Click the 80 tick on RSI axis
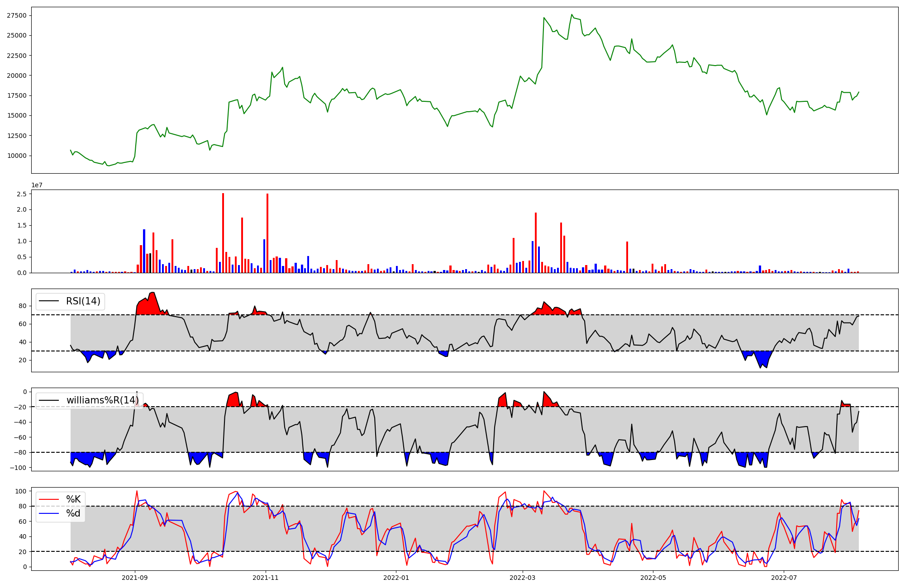The image size is (905, 588). [x=22, y=306]
